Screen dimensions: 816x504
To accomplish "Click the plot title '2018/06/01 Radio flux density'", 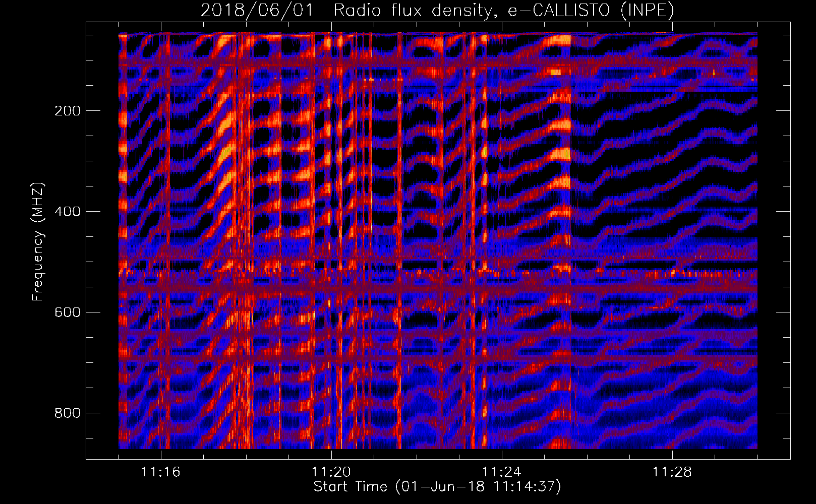I will (437, 10).
